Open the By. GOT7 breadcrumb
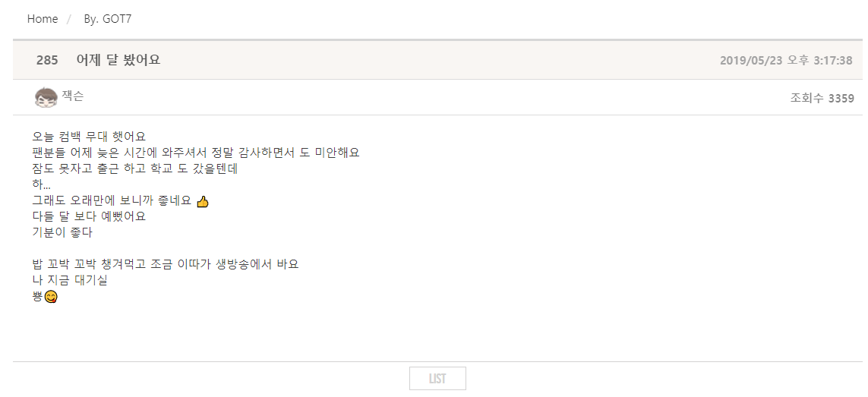This screenshot has height=397, width=868. point(107,19)
